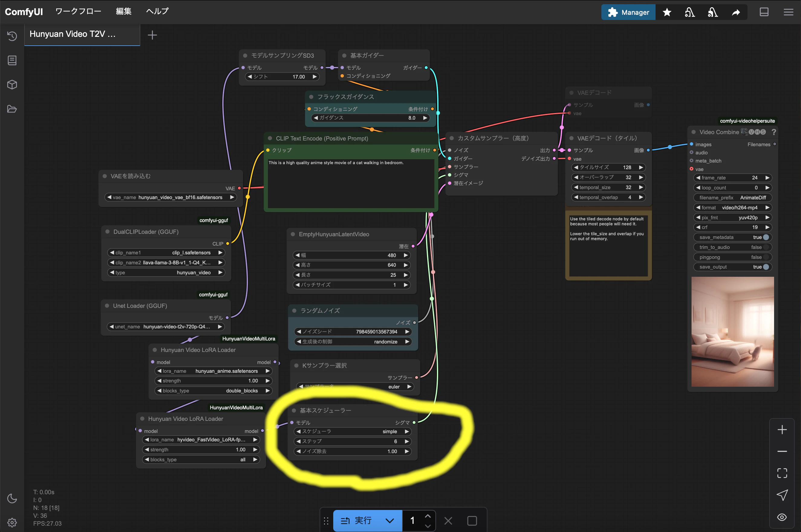Enable the pingpong toggle
Screen dimensions: 801x532
click(x=766, y=257)
